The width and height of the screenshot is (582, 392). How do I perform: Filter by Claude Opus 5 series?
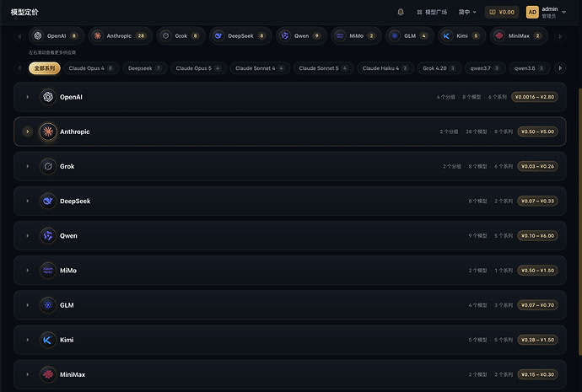198,68
